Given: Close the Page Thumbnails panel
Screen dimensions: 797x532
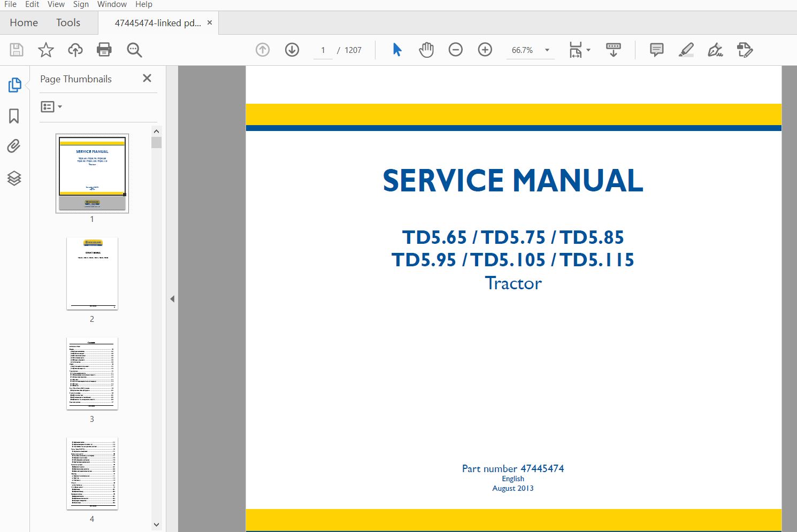Looking at the screenshot, I should pos(147,78).
